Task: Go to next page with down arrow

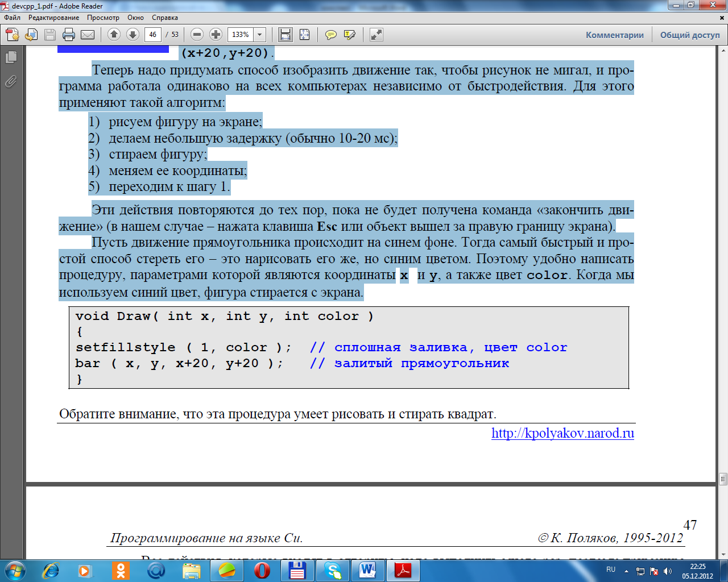Action: click(x=133, y=35)
